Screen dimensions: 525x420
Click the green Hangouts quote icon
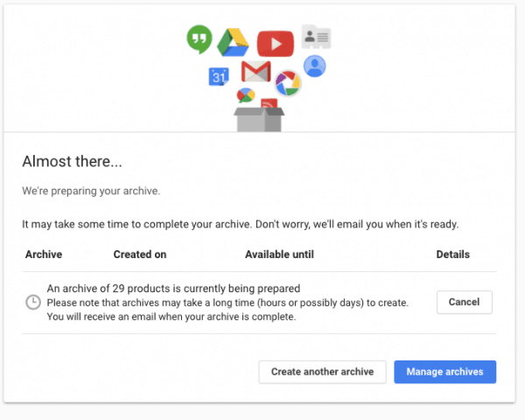click(199, 39)
